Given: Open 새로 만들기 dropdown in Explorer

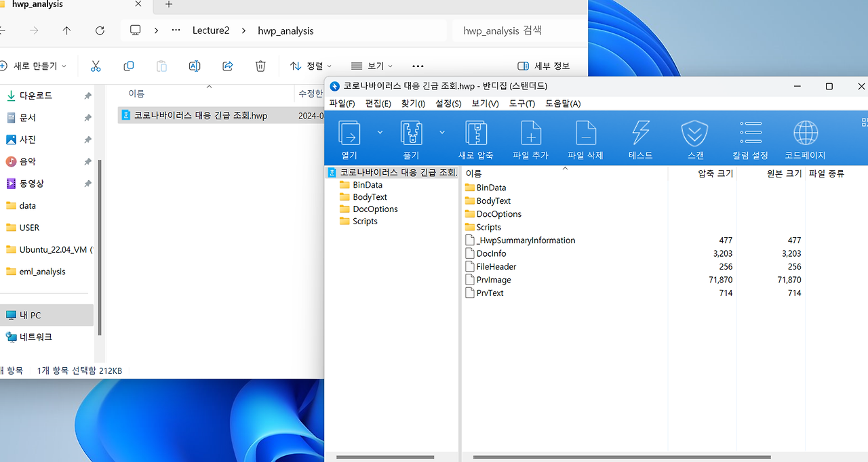Looking at the screenshot, I should tap(33, 66).
